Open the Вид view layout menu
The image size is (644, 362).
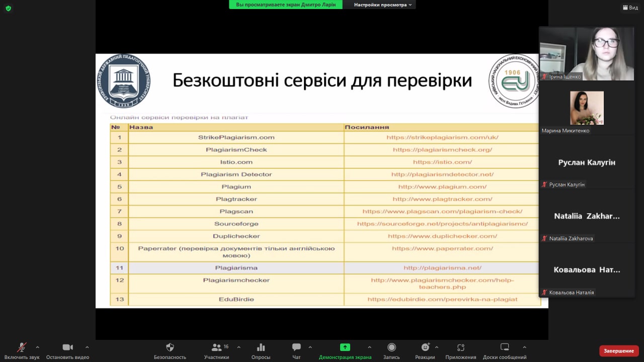pos(630,8)
